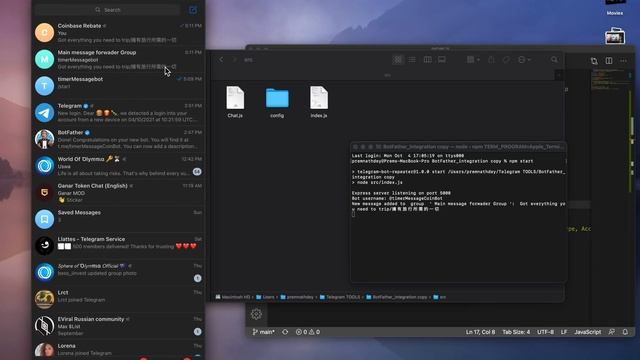Click the Ln 17, Col 8 status entry

(480, 332)
